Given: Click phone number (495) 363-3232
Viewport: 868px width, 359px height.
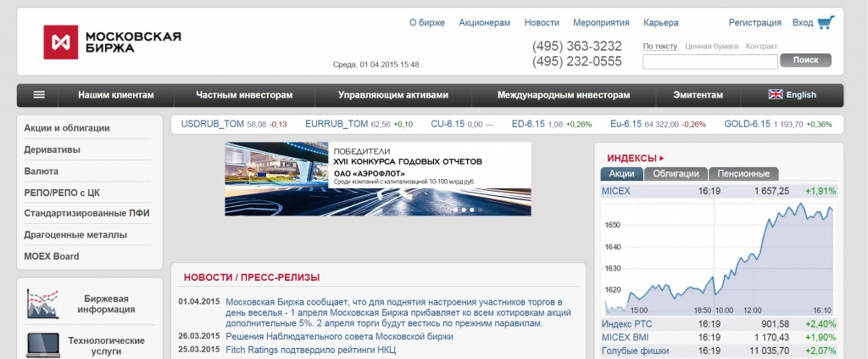Looking at the screenshot, I should point(576,46).
